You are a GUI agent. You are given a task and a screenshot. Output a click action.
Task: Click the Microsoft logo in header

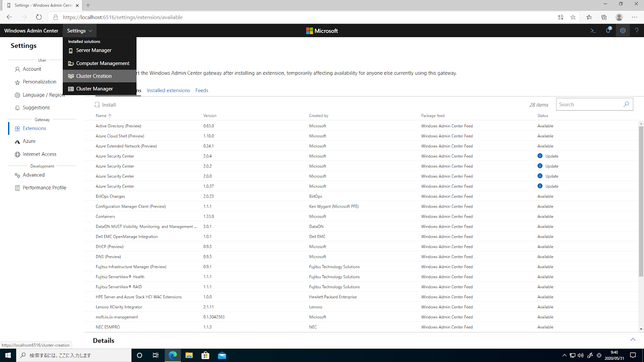coord(322,31)
